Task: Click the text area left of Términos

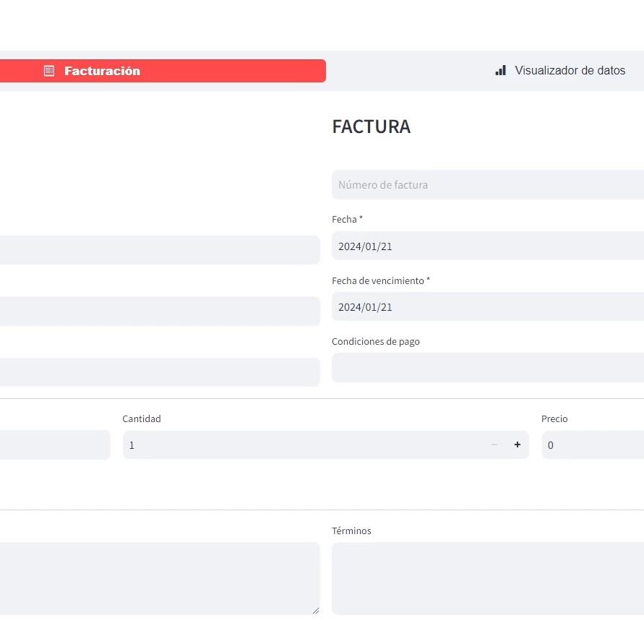Action: pyautogui.click(x=160, y=579)
